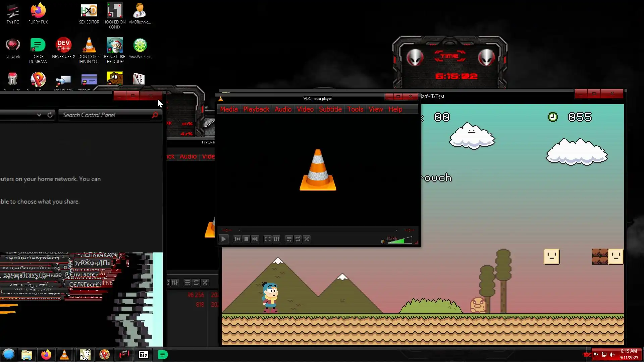
Task: Open the Playback menu
Action: 256,109
